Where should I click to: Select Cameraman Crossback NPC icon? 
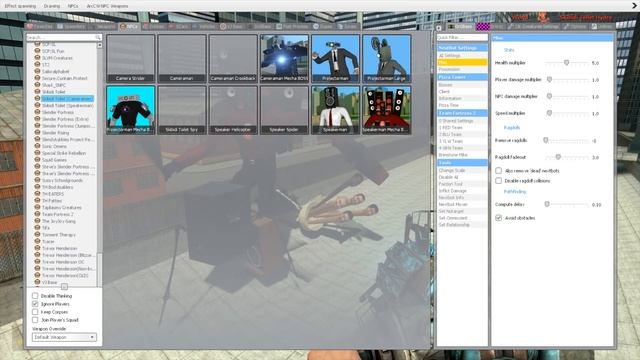(x=233, y=58)
